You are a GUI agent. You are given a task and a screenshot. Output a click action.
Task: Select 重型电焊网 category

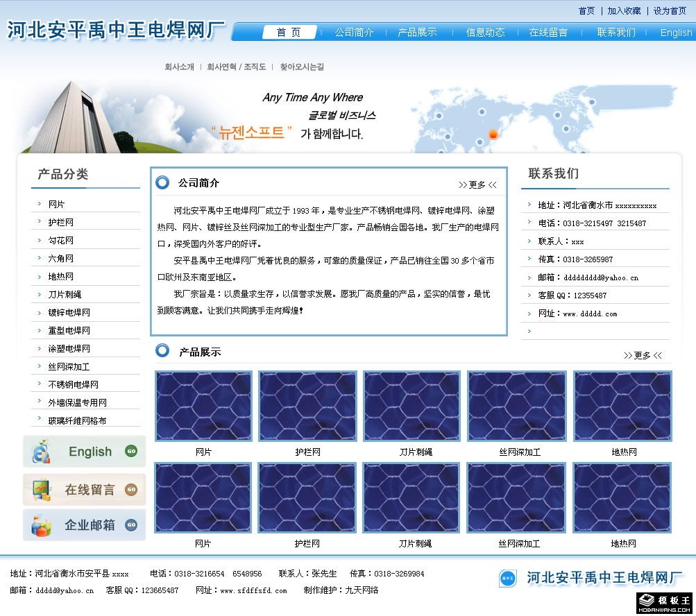(69, 331)
